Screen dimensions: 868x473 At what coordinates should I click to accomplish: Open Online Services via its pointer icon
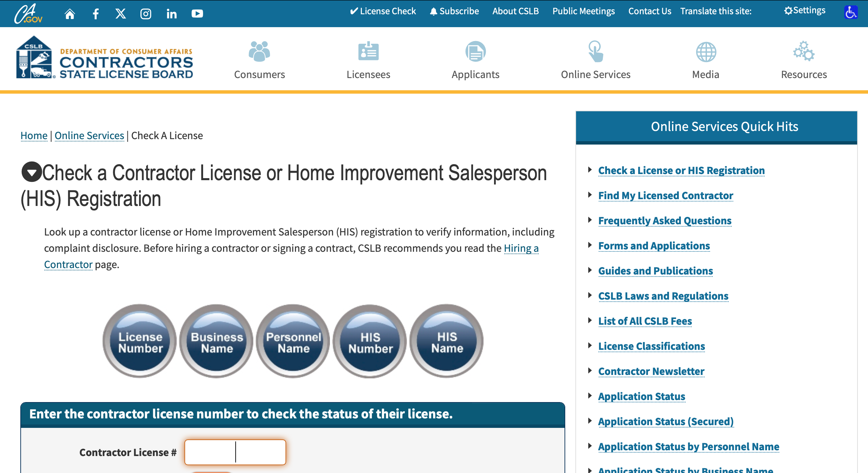[595, 52]
